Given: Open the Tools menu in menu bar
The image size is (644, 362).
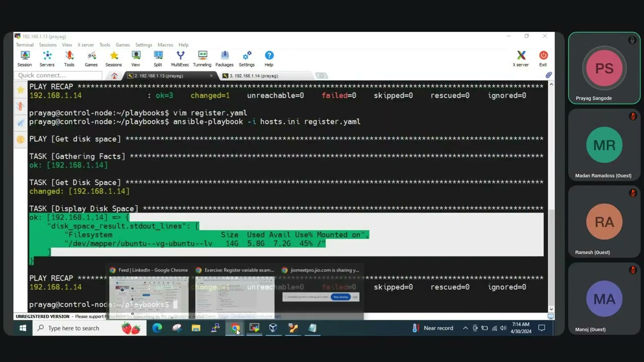Looking at the screenshot, I should click(105, 45).
